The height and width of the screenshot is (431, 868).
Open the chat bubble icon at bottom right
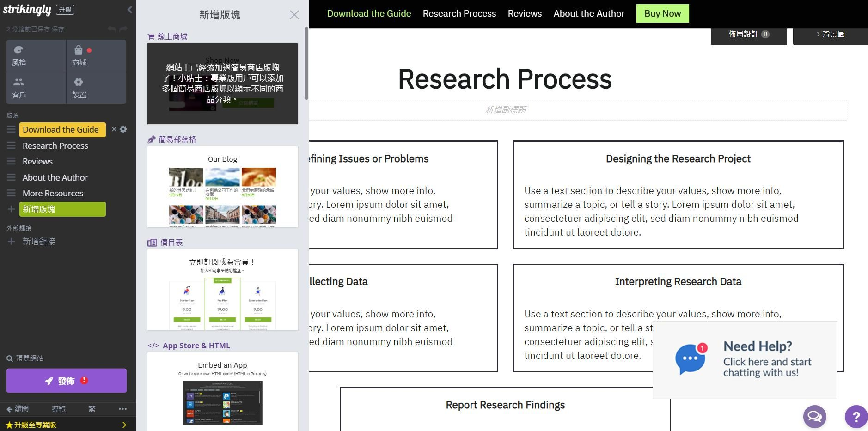coord(814,417)
